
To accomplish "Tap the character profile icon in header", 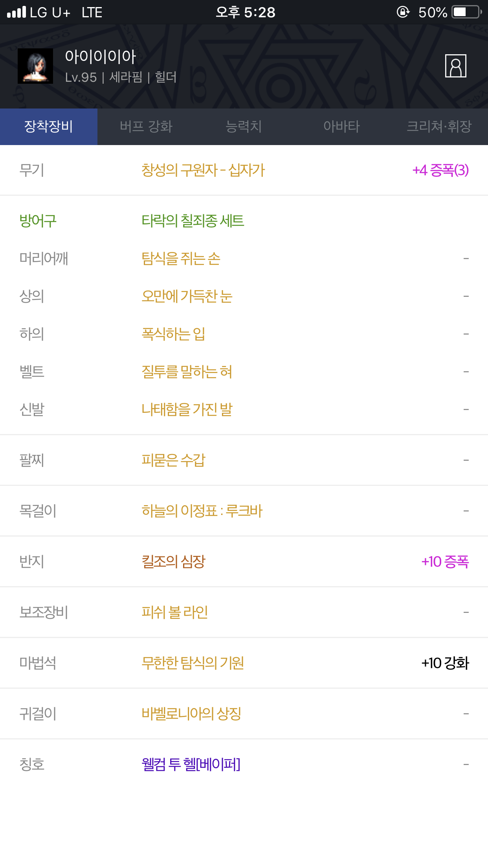I will tap(455, 66).
